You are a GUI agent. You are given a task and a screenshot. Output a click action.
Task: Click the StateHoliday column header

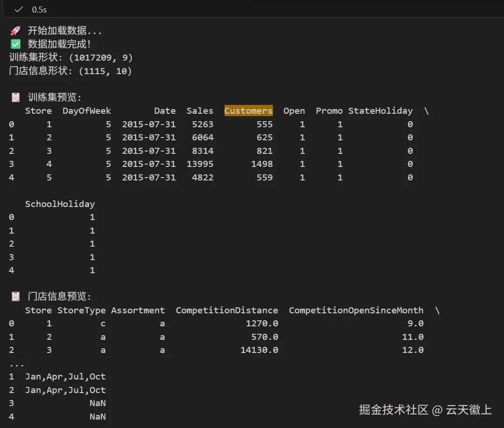pos(380,111)
